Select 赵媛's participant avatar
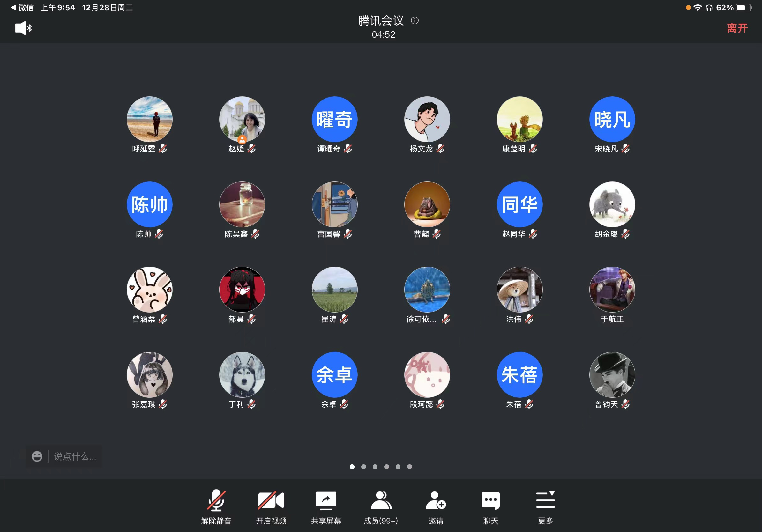Image resolution: width=762 pixels, height=532 pixels. pos(242,119)
